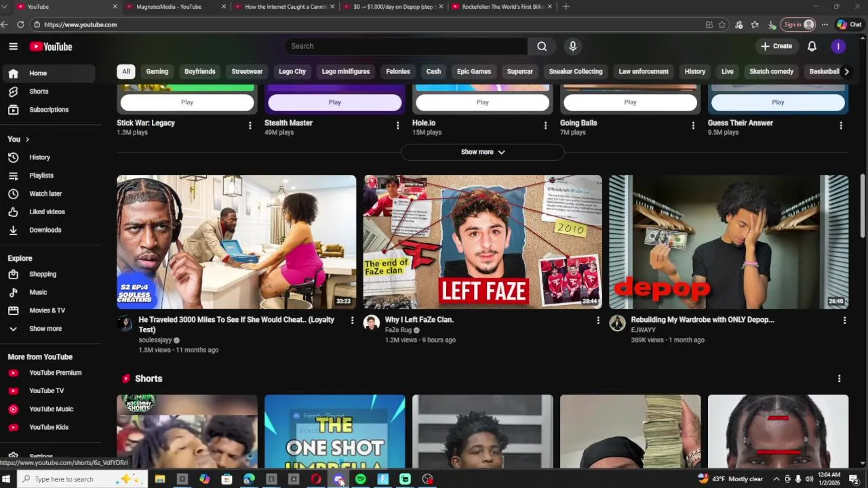Image resolution: width=868 pixels, height=488 pixels.
Task: Start voice search with microphone icon
Action: pos(573,46)
